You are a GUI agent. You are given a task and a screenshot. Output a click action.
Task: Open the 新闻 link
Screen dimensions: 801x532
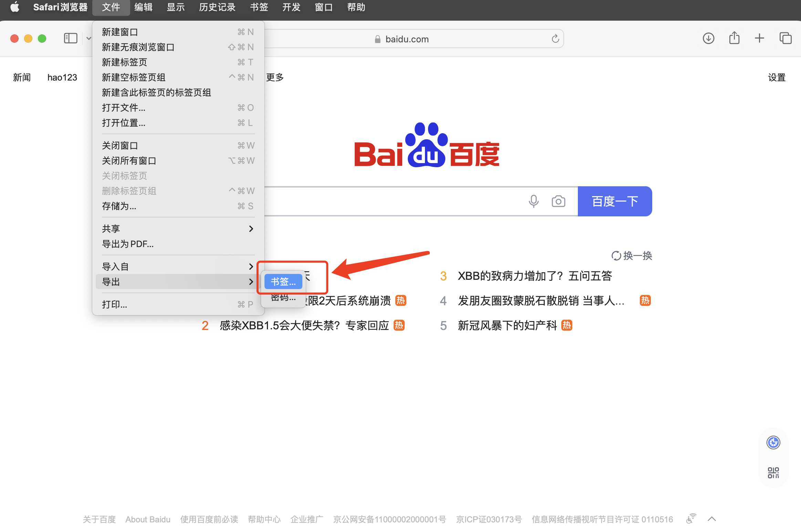click(x=22, y=77)
